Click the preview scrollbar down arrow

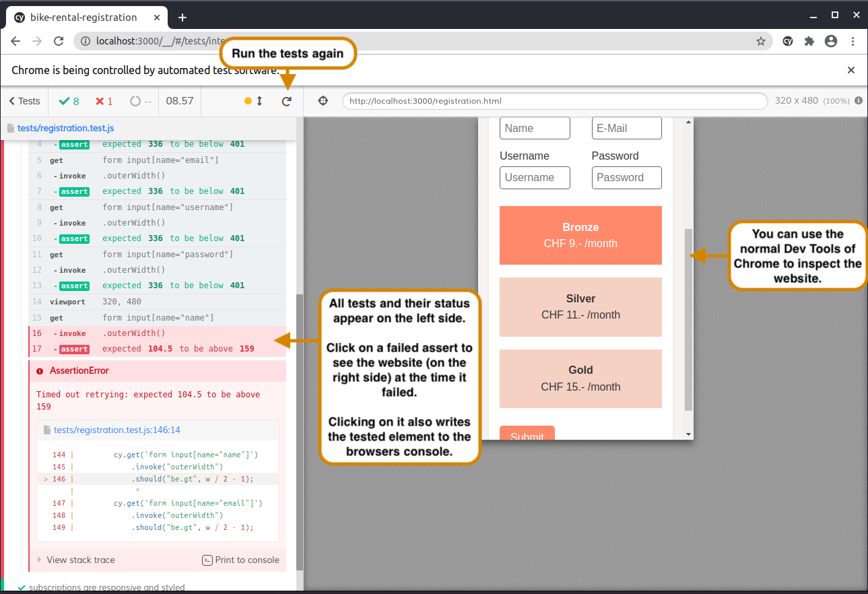pos(688,434)
